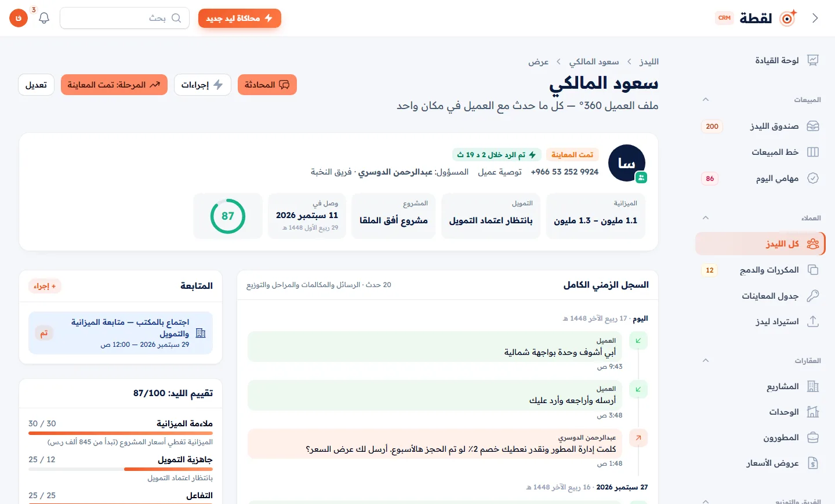
Task: Click the عروض الأسعار invoice icon
Action: (x=813, y=463)
